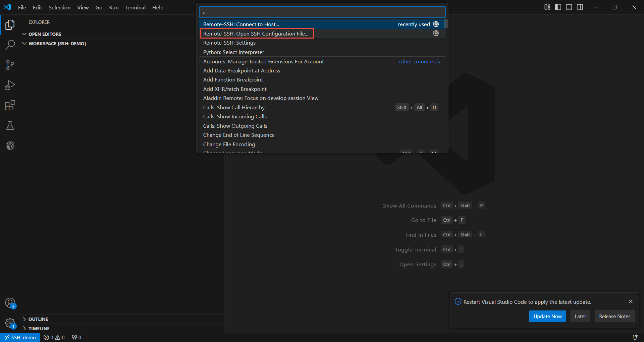Open the Accounts menu icon
The image size is (644, 342).
(10, 303)
